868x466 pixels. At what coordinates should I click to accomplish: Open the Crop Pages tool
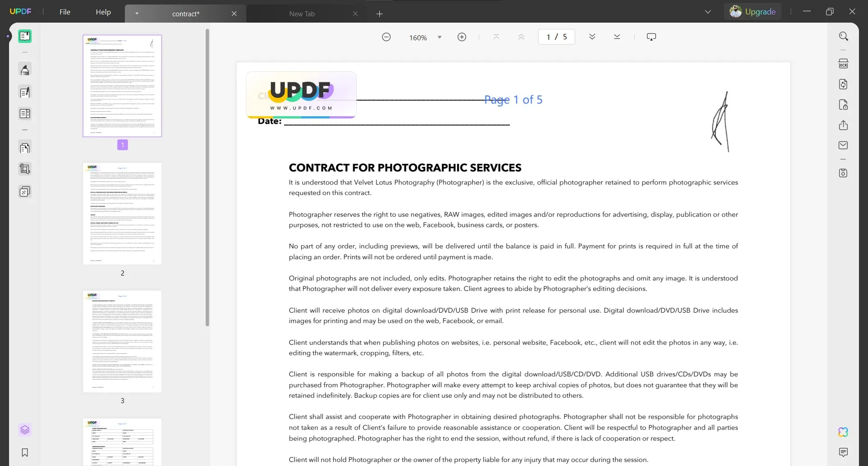(25, 169)
